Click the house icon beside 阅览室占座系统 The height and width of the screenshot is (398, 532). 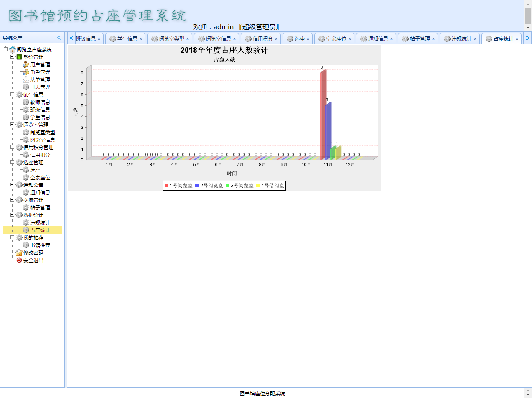(13, 49)
